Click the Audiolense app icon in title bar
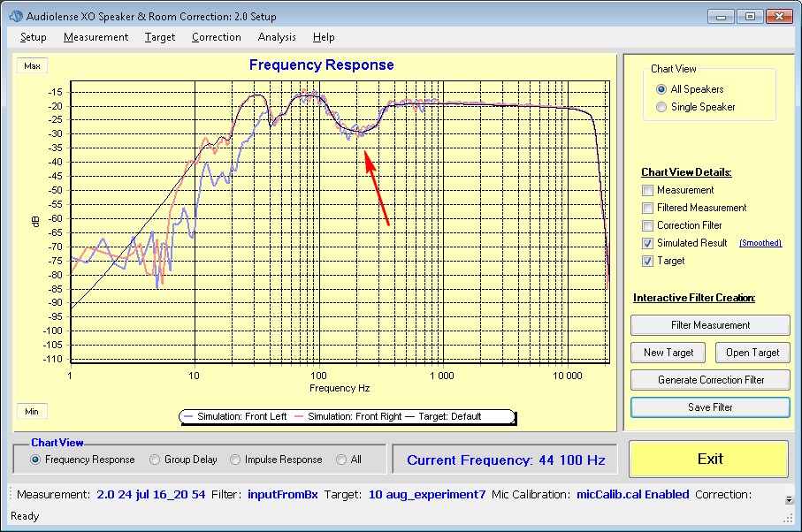The height and width of the screenshot is (532, 802). coord(16,17)
